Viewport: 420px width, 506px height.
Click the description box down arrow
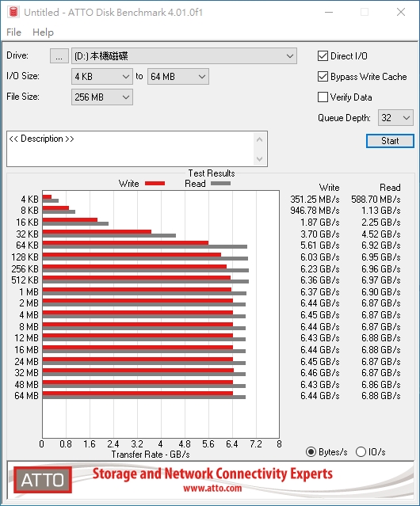click(x=260, y=159)
